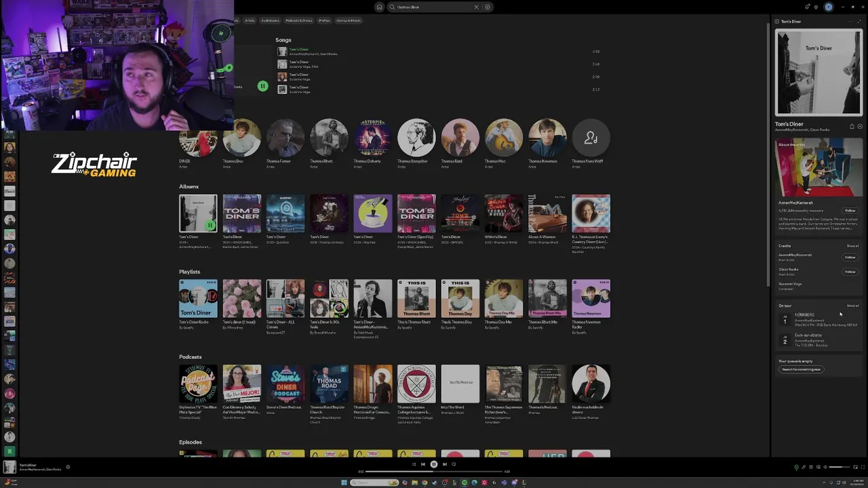The height and width of the screenshot is (488, 868).
Task: Open the Thomas Newman Radio playlist
Action: tap(591, 305)
